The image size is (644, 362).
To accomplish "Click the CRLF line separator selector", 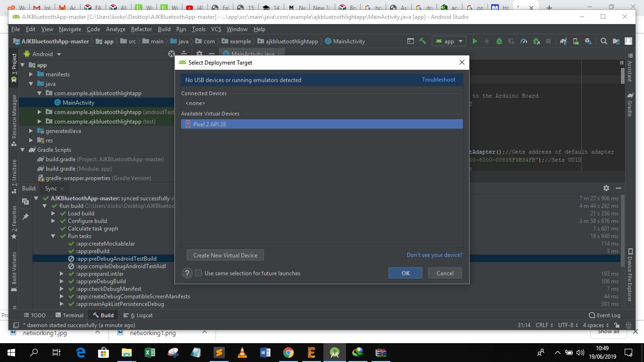I will pyautogui.click(x=544, y=325).
